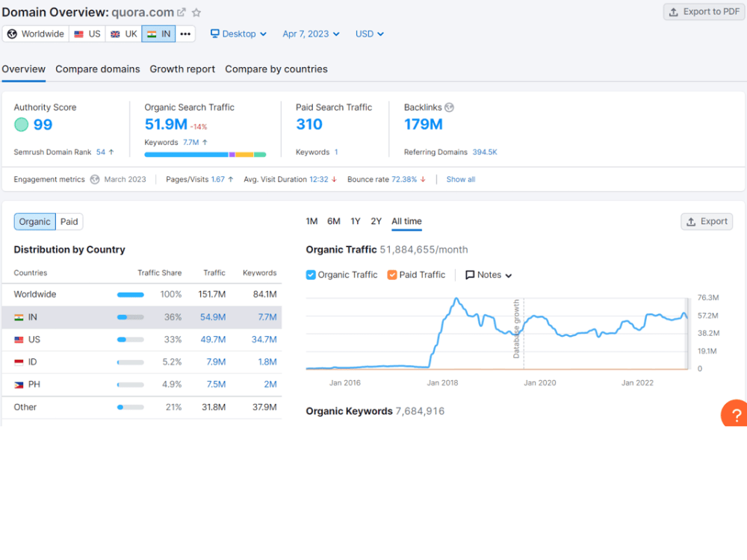Click the Traffic Share column header
The image size is (747, 560).
160,273
